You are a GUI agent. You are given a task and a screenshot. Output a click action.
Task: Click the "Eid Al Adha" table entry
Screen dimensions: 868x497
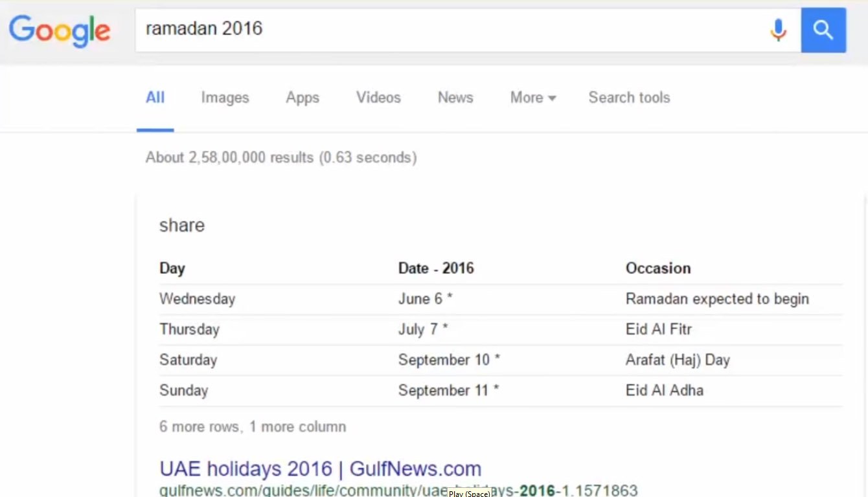click(x=664, y=390)
